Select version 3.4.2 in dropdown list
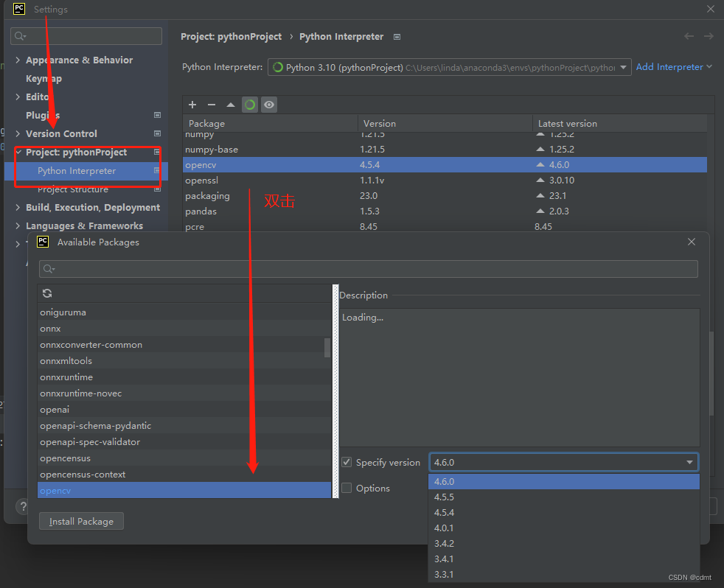The height and width of the screenshot is (588, 724). (x=564, y=543)
